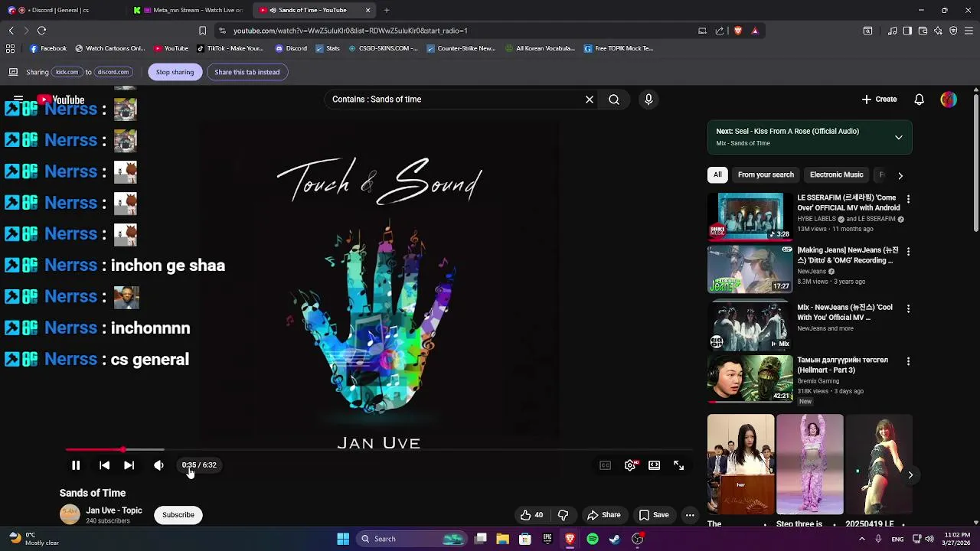The height and width of the screenshot is (551, 980).
Task: Click Share this tab instead
Action: coord(247,72)
